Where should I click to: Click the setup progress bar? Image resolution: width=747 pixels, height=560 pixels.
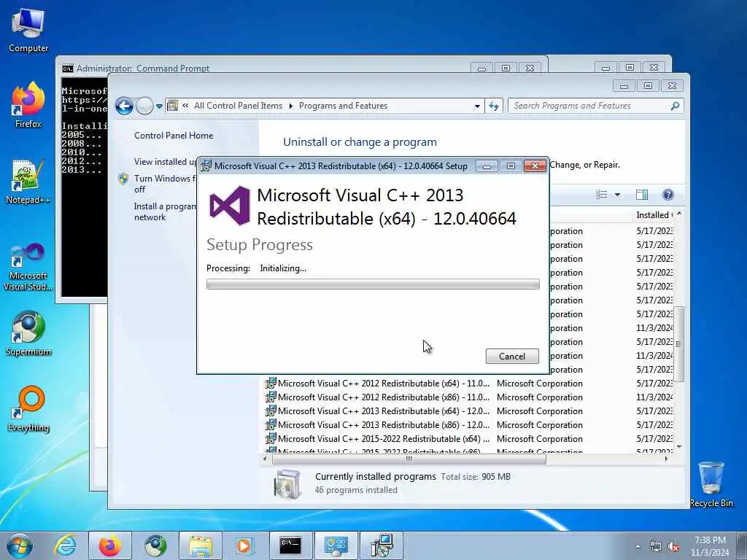pos(373,284)
